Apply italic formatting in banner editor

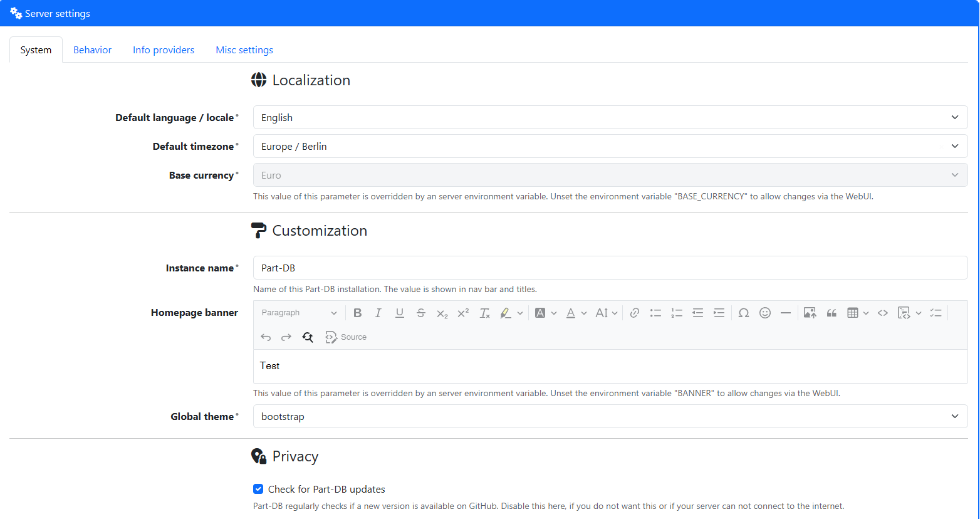(378, 313)
